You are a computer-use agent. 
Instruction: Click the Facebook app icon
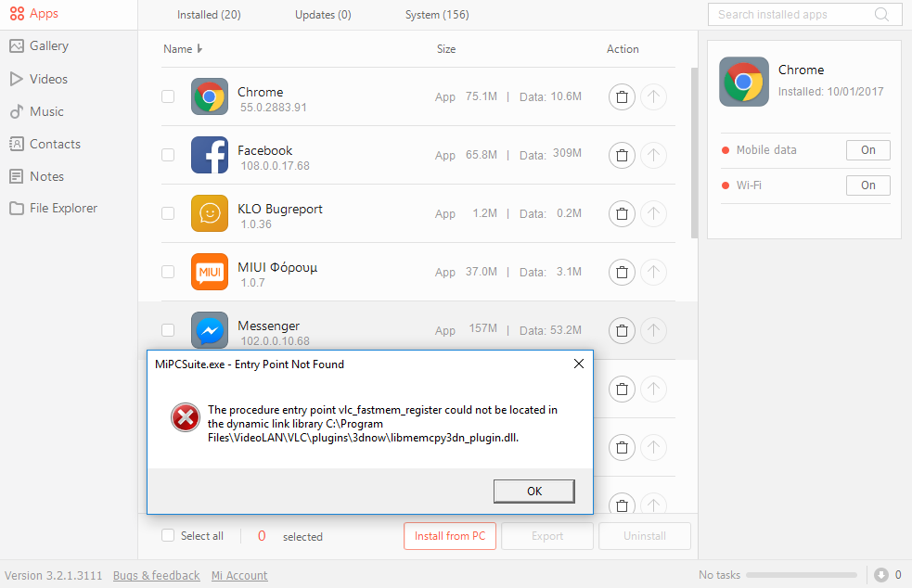pyautogui.click(x=210, y=155)
